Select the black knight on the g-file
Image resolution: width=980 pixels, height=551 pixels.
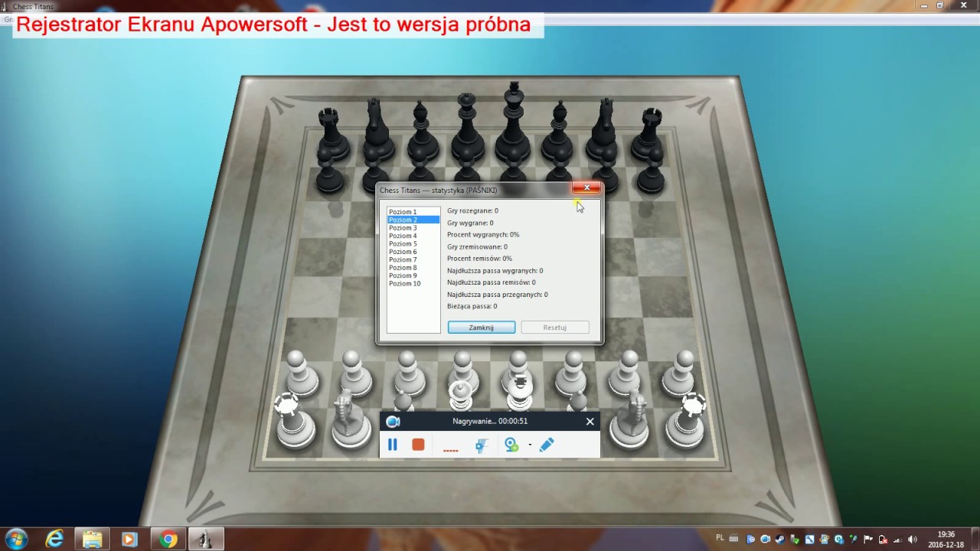click(x=605, y=130)
